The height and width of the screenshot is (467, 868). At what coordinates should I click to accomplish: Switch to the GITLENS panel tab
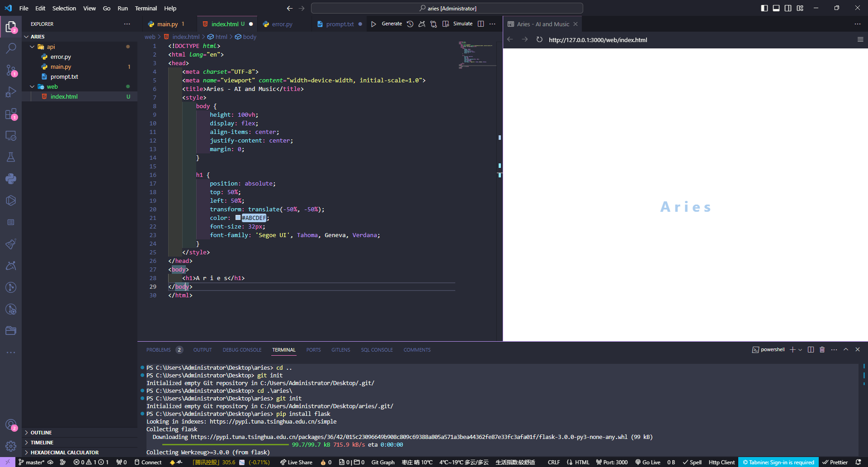pos(341,350)
